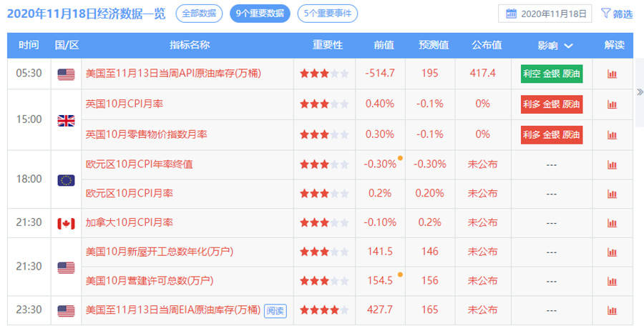This screenshot has width=644, height=336.
Task: Click the -514.7 previous value
Action: click(x=380, y=74)
